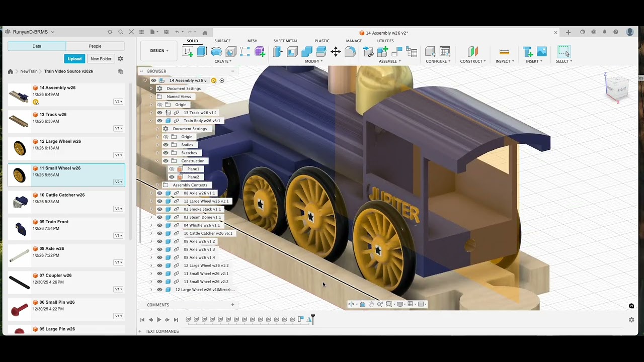Open the DESIGN workspace dropdown

coord(159,51)
